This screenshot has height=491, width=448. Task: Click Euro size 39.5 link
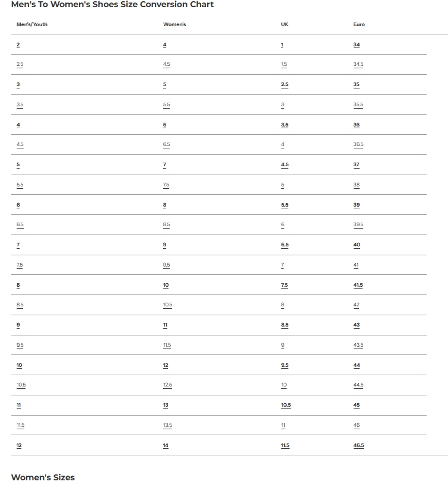[x=358, y=225]
